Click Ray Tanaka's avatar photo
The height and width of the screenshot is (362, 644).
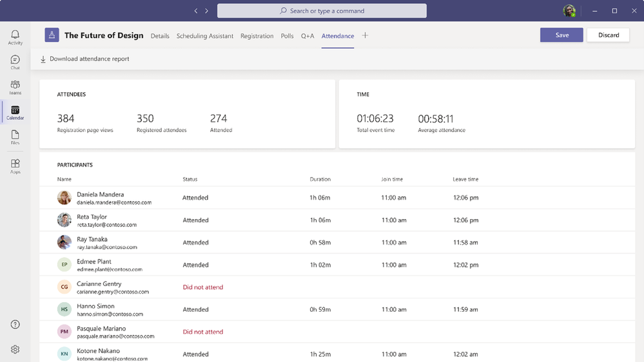click(64, 242)
